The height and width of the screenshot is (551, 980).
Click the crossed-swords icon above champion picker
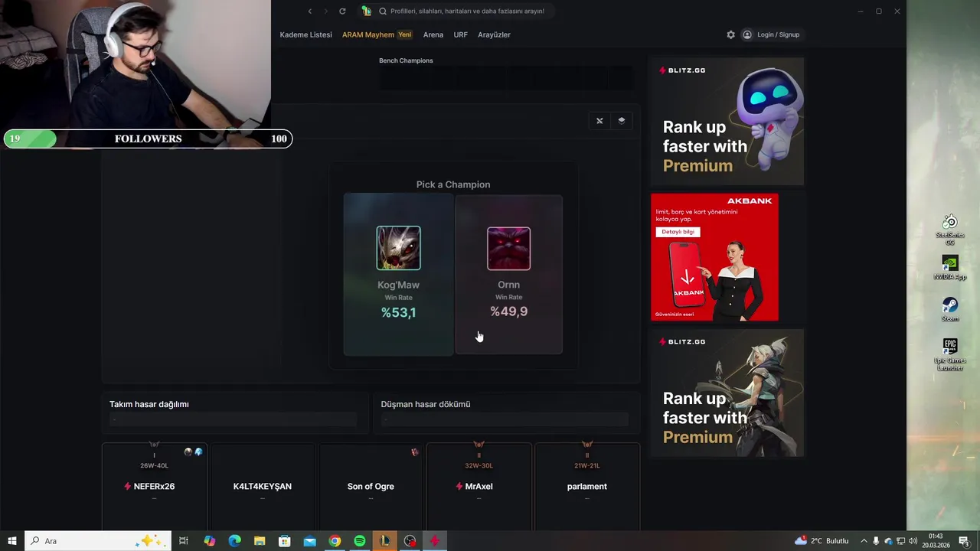click(x=599, y=121)
